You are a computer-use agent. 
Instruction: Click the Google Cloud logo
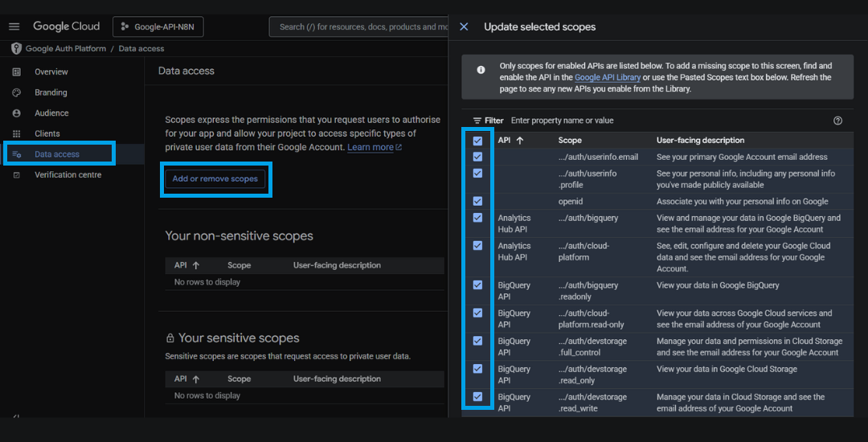67,26
